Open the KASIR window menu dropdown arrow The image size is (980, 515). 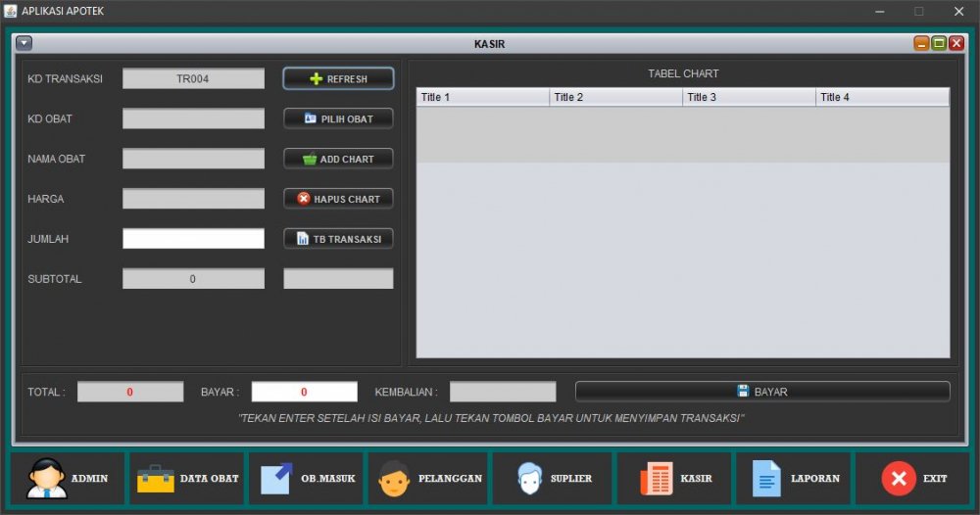click(24, 43)
